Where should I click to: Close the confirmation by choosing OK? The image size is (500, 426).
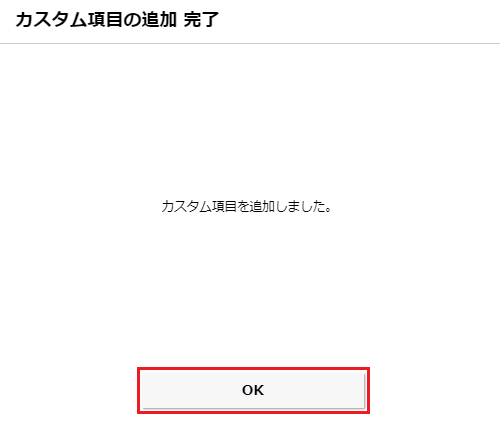253,390
